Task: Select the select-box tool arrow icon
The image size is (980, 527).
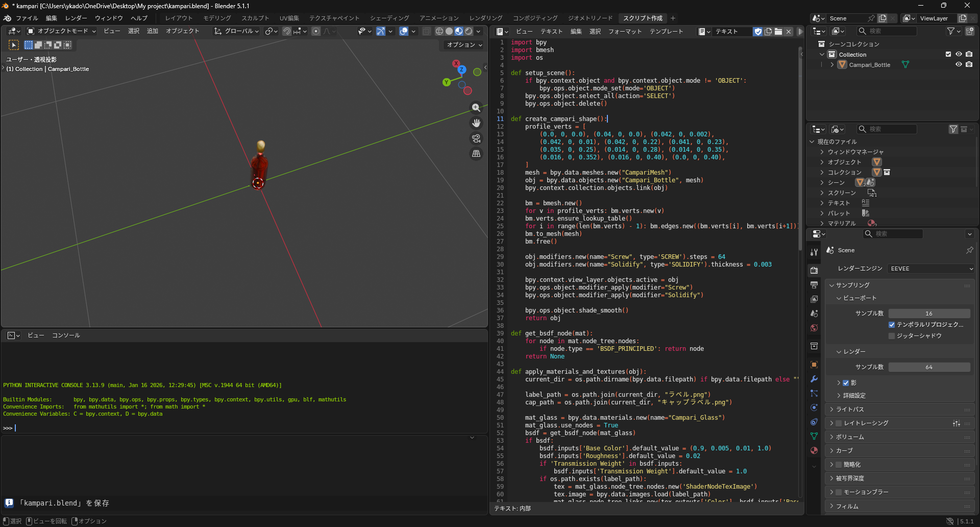Action: (x=14, y=45)
